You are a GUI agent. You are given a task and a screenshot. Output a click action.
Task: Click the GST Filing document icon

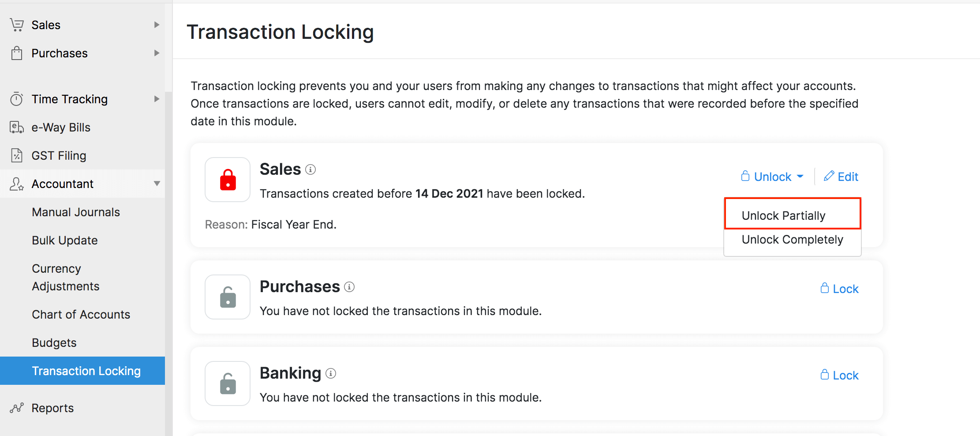17,155
